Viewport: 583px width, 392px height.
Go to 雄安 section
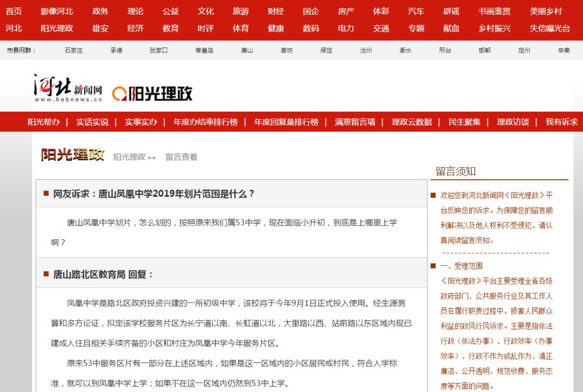click(x=100, y=29)
